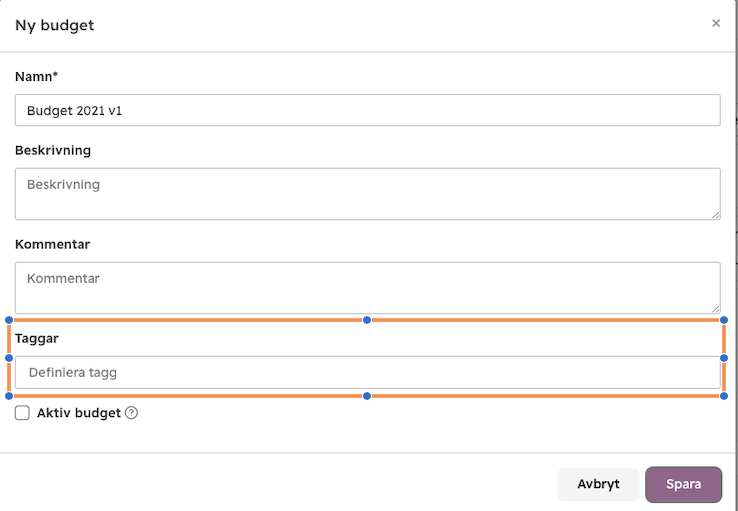The width and height of the screenshot is (738, 511).
Task: Click into the Beskrivning text area
Action: (368, 194)
